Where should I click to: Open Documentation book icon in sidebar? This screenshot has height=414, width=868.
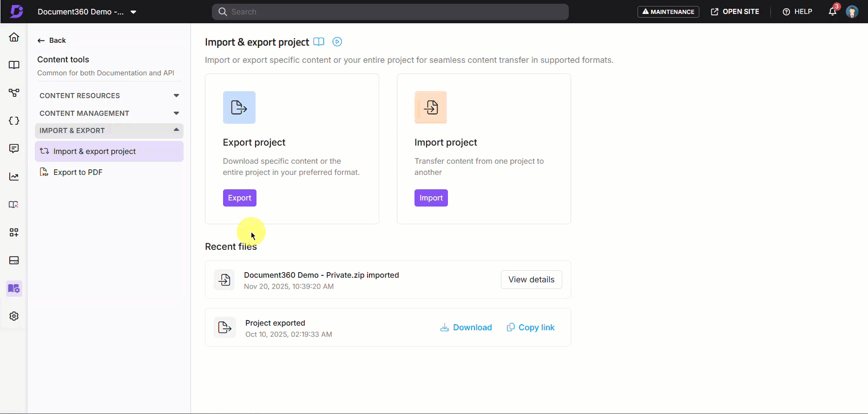[14, 65]
